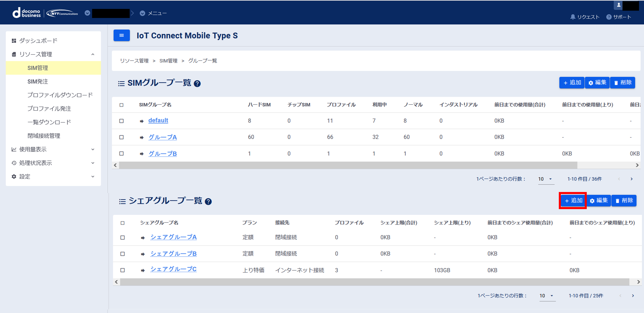This screenshot has width=644, height=313.
Task: Click the blue hamburger menu toggle button
Action: click(121, 35)
